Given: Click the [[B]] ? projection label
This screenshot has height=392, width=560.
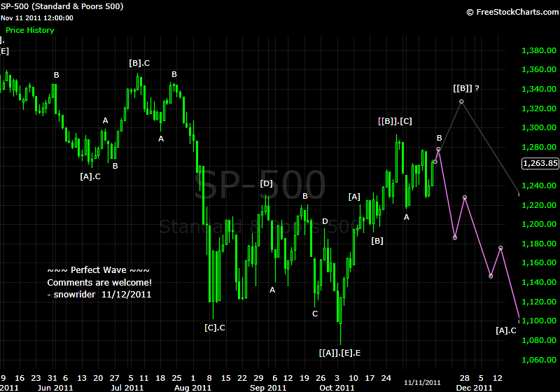Looking at the screenshot, I should [x=466, y=88].
